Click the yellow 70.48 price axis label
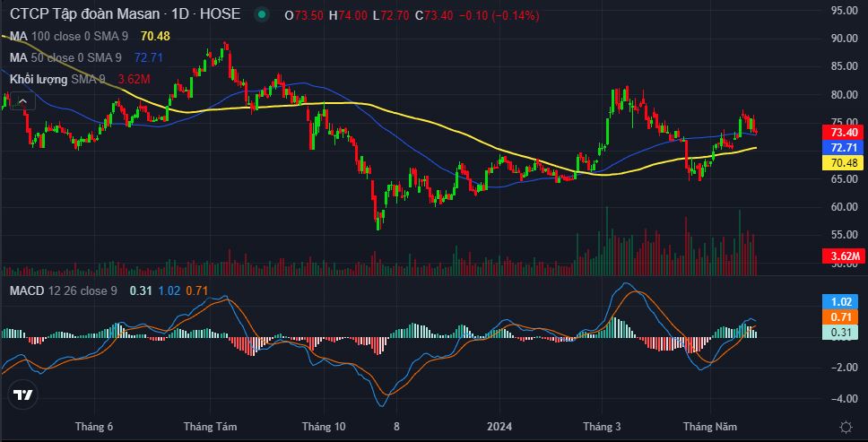The height and width of the screenshot is (442, 868). click(842, 162)
